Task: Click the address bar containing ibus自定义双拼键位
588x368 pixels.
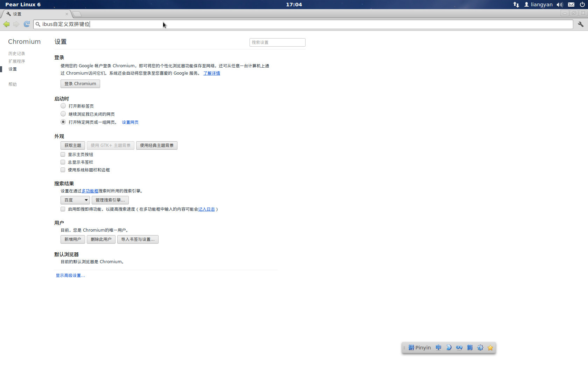Action: click(303, 24)
